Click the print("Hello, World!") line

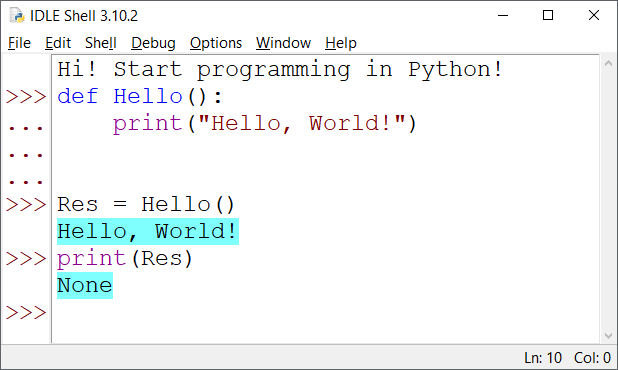pos(264,124)
